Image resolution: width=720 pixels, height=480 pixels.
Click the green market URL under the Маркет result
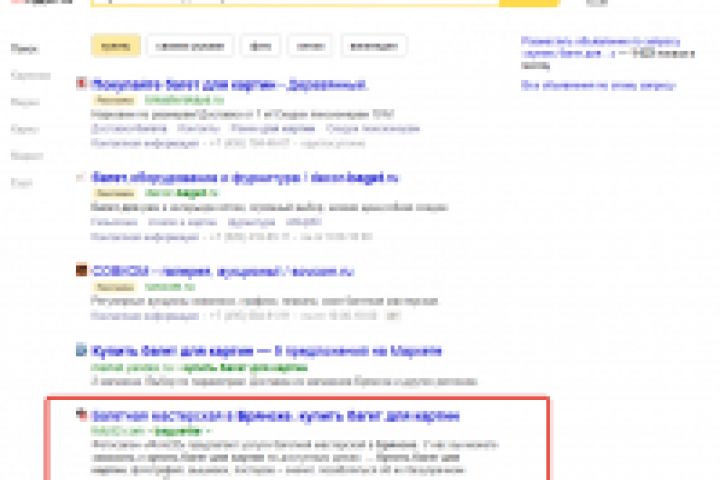(199, 367)
